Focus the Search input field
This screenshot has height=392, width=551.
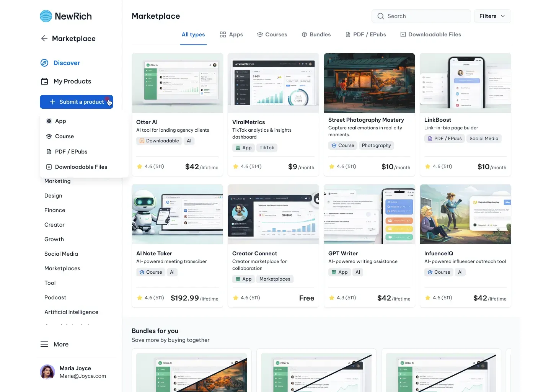(421, 16)
